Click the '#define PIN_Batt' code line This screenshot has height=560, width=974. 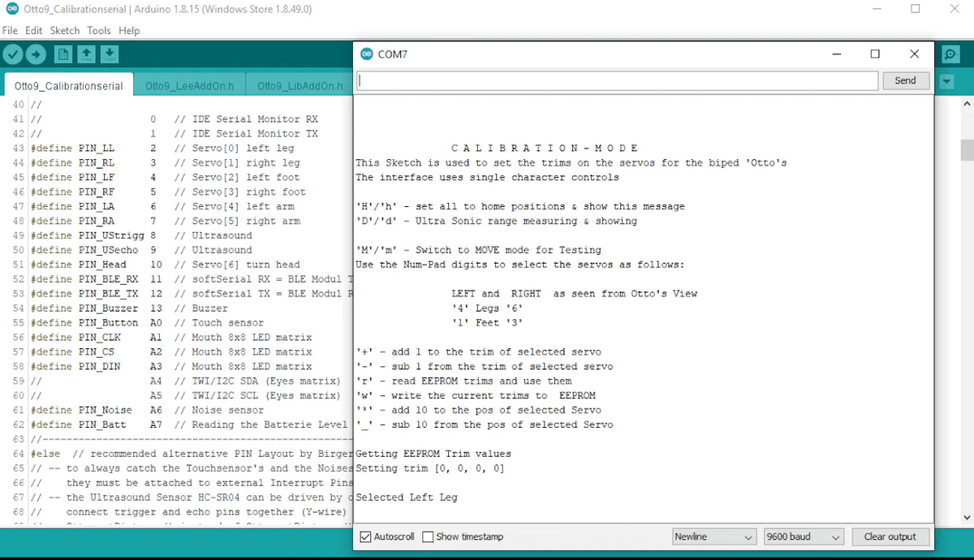[x=189, y=425]
